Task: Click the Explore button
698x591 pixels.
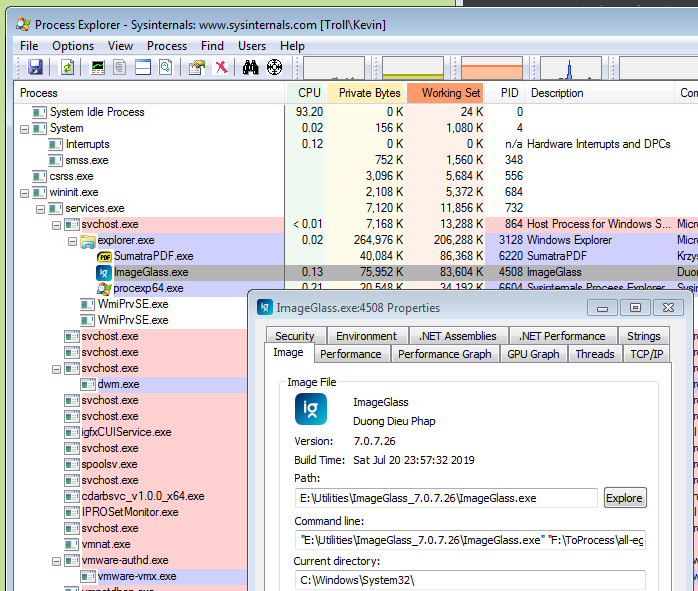Action: click(625, 498)
